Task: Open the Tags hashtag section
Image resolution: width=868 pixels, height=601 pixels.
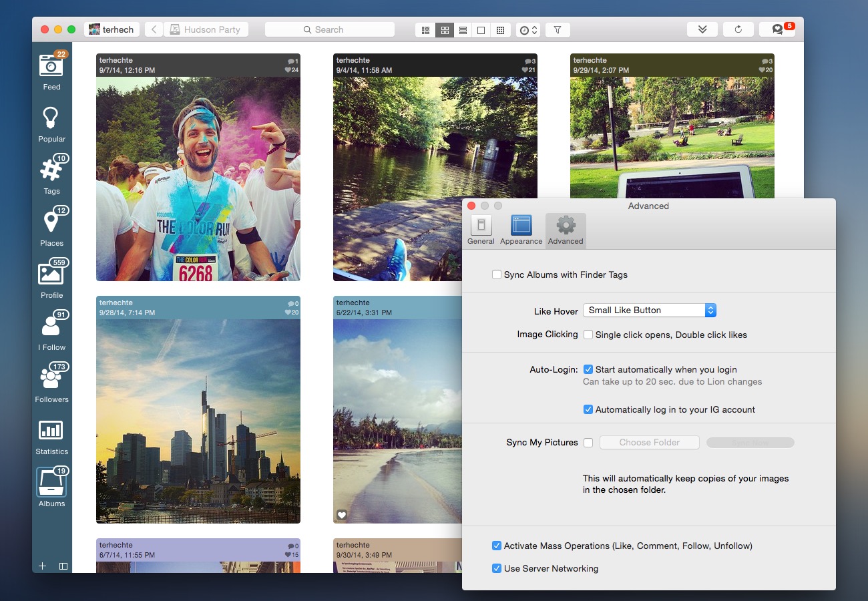Action: point(51,175)
